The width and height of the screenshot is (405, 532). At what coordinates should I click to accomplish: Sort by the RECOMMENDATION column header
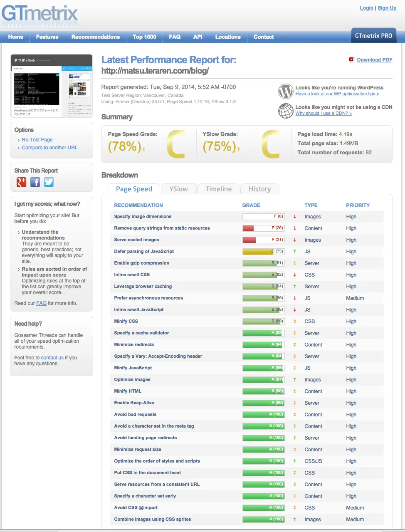tap(138, 205)
